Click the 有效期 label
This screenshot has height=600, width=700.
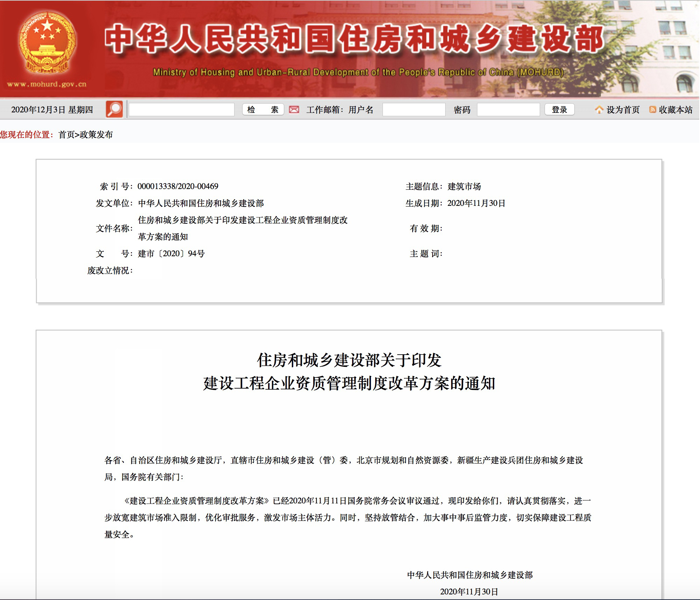click(426, 228)
